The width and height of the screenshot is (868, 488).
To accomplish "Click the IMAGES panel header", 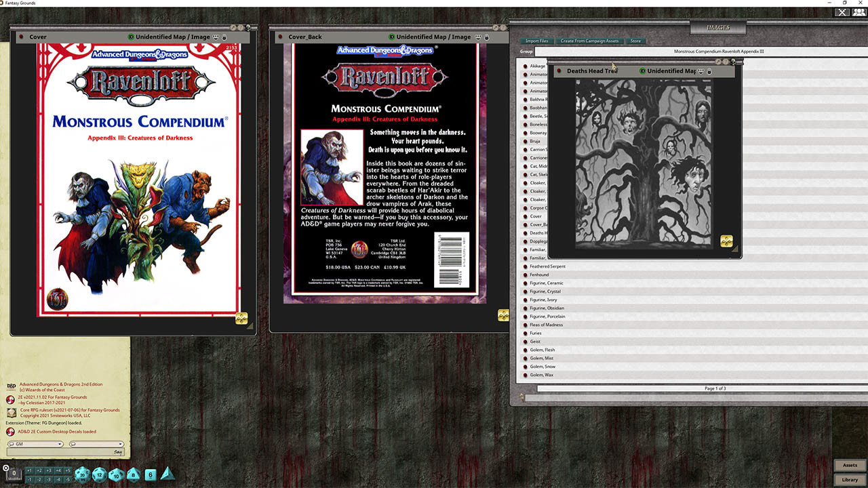I will (x=717, y=28).
